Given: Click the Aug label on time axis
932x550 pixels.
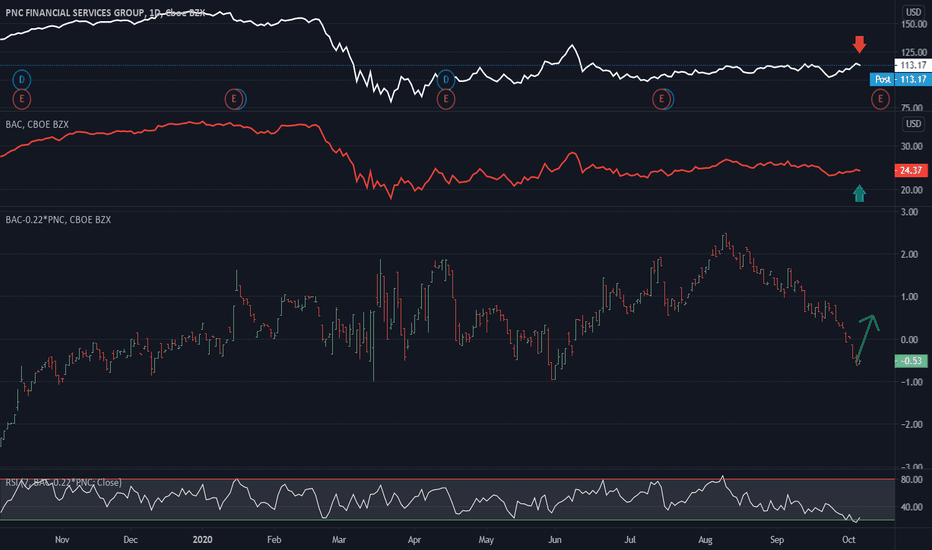Looking at the screenshot, I should tap(705, 540).
